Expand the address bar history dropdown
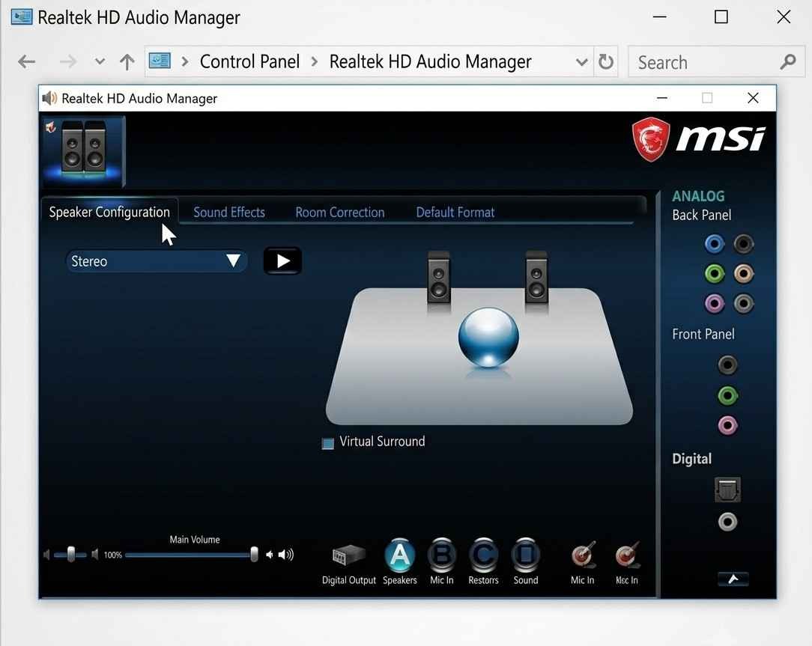This screenshot has height=646, width=812. [x=581, y=62]
